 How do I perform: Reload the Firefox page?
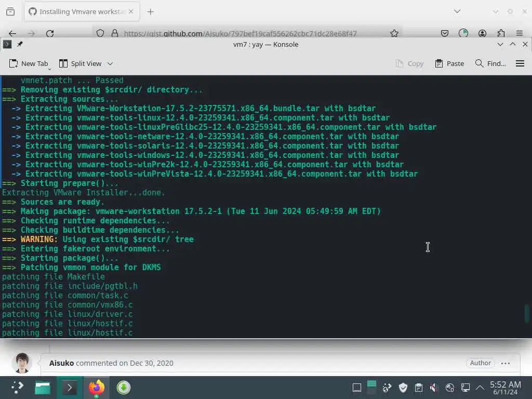pos(50,33)
